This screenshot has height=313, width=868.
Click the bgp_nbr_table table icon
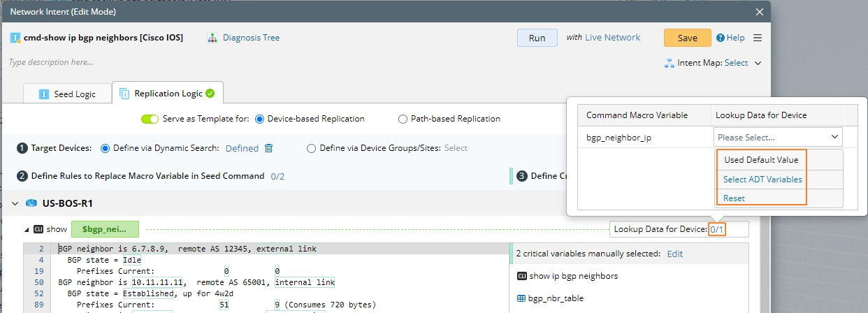coord(521,298)
